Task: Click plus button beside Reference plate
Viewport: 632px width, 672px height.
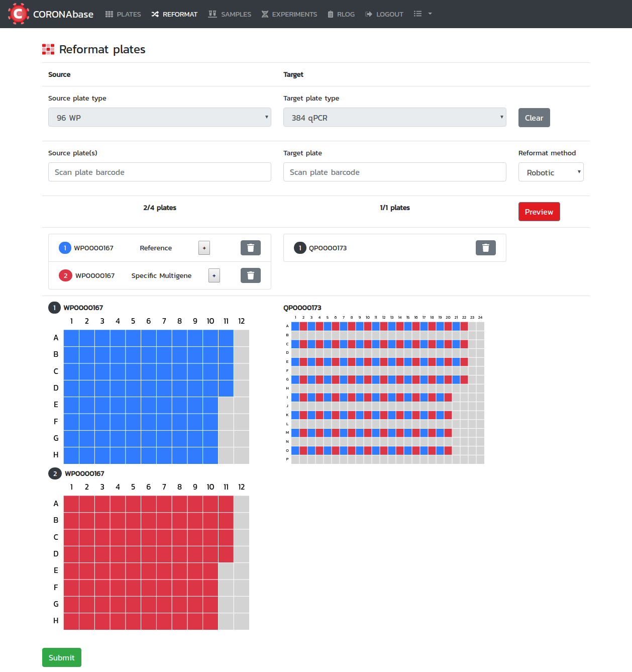Action: click(204, 248)
